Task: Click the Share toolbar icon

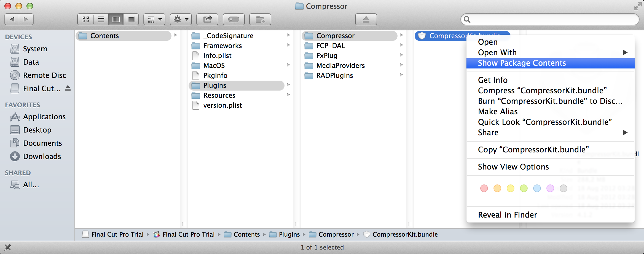Action: [207, 19]
